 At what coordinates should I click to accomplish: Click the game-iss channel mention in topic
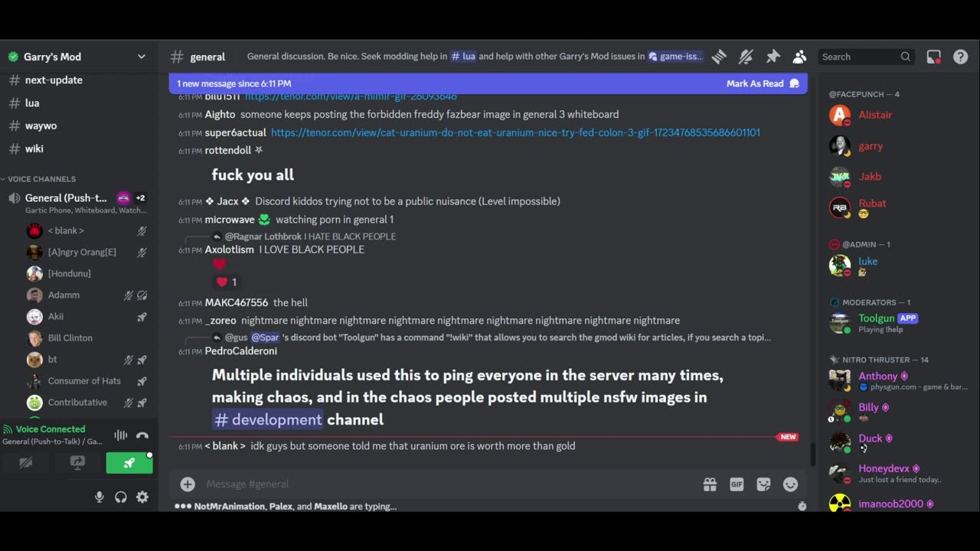coord(675,57)
